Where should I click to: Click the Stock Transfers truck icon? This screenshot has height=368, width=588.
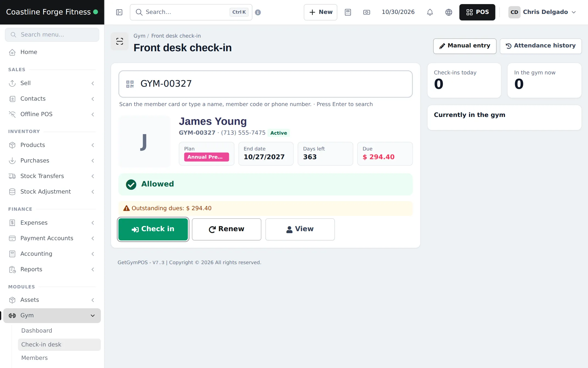click(x=12, y=176)
